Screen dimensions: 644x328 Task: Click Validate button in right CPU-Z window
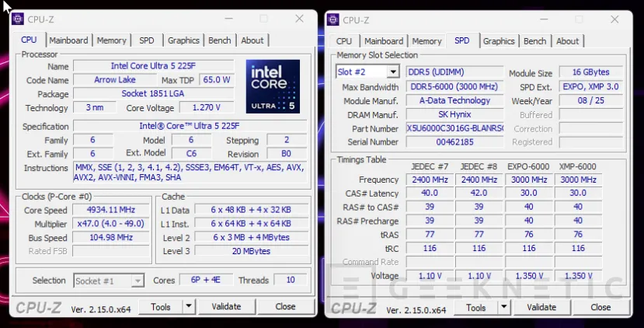541,308
